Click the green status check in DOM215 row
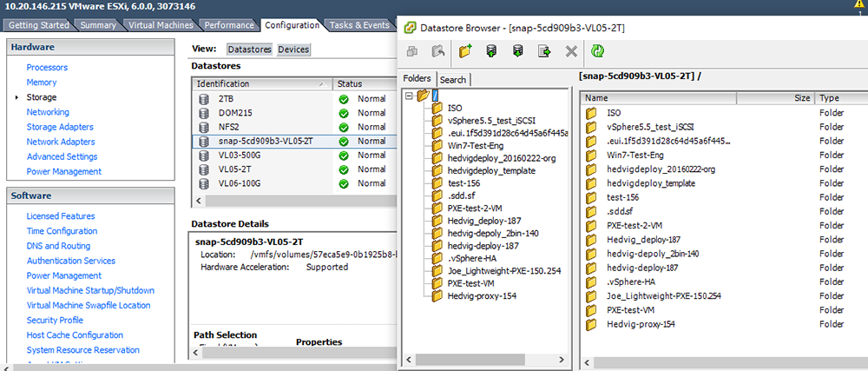The height and width of the screenshot is (371, 868). pyautogui.click(x=344, y=113)
